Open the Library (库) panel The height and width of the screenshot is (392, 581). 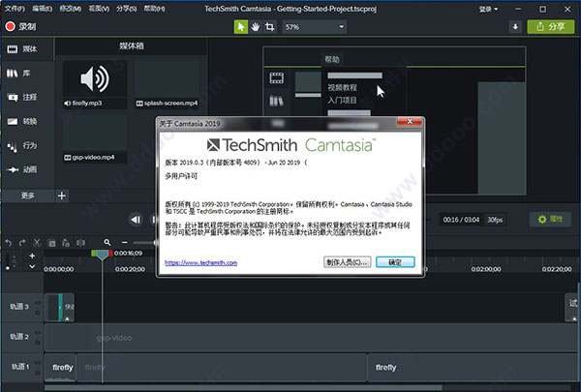click(18, 73)
